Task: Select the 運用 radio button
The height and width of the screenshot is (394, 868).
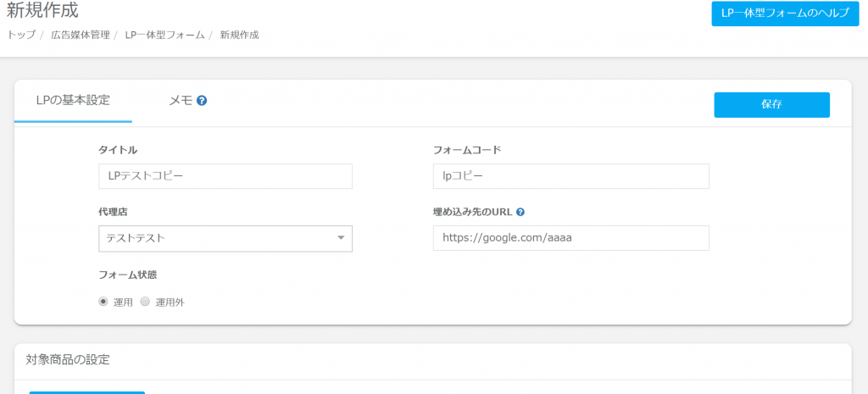Action: [103, 302]
